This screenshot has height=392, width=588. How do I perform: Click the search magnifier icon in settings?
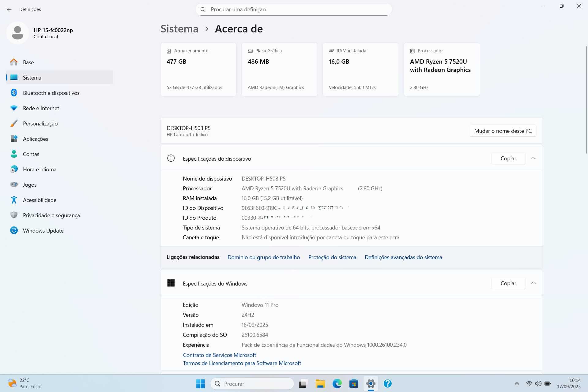point(203,9)
